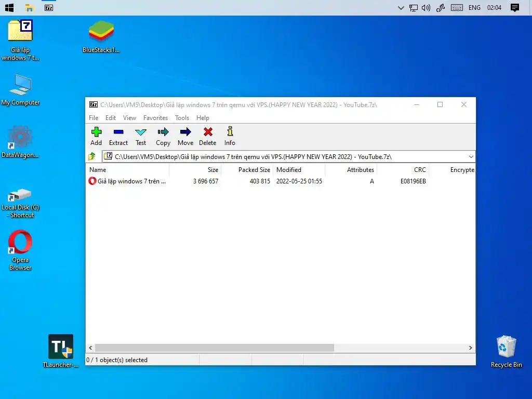Open the Tools menu
The height and width of the screenshot is (399, 532).
point(182,118)
